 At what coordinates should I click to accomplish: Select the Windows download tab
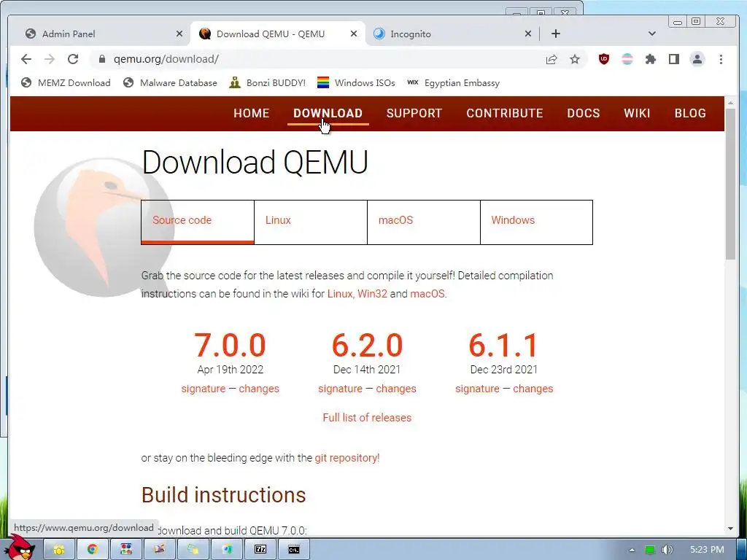click(536, 222)
